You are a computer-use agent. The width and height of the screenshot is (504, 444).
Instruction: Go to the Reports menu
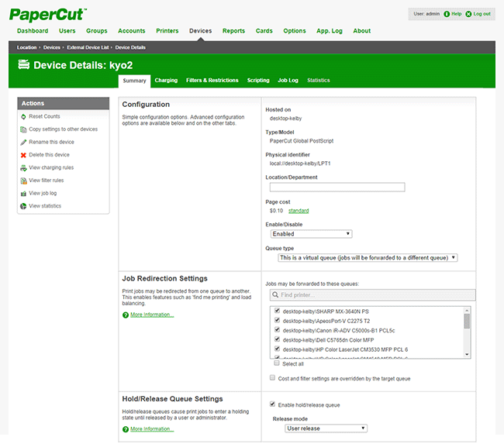coord(233,31)
